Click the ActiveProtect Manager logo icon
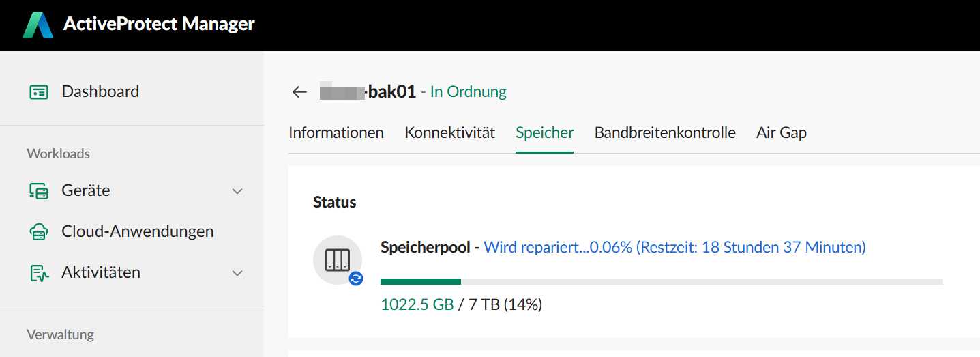 38,25
